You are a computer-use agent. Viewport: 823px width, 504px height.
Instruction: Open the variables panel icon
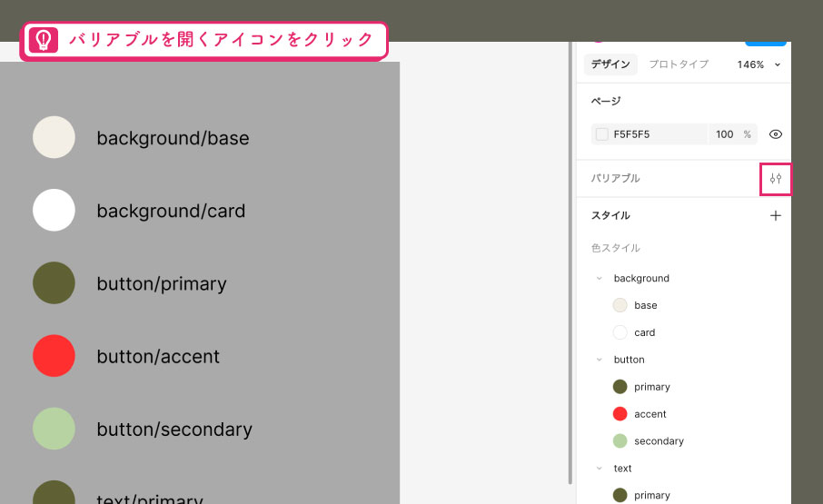775,179
